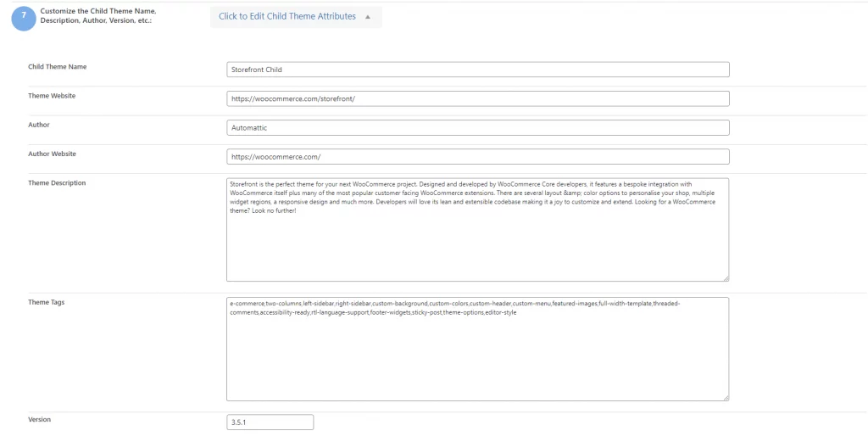The width and height of the screenshot is (868, 442).
Task: Click inside the Theme Tags text area
Action: pos(478,349)
